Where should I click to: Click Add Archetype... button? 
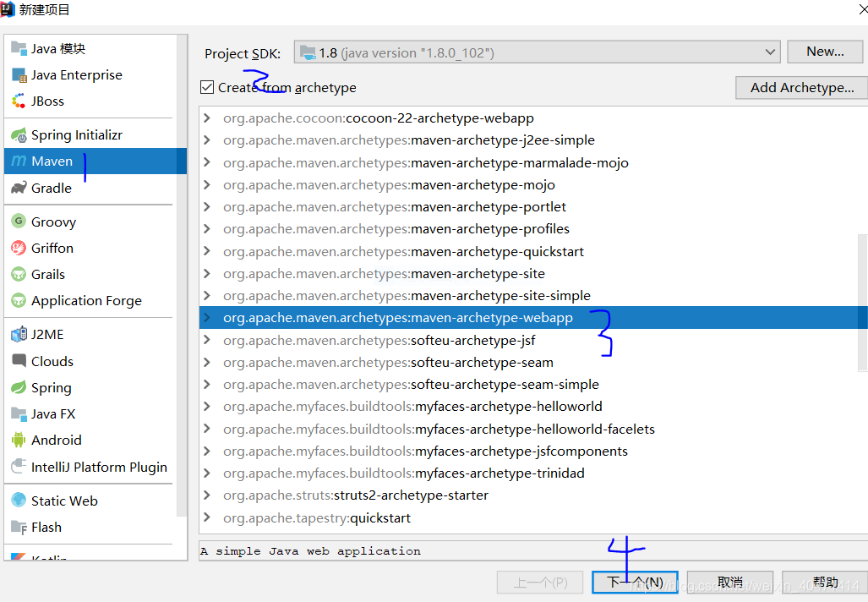point(801,87)
